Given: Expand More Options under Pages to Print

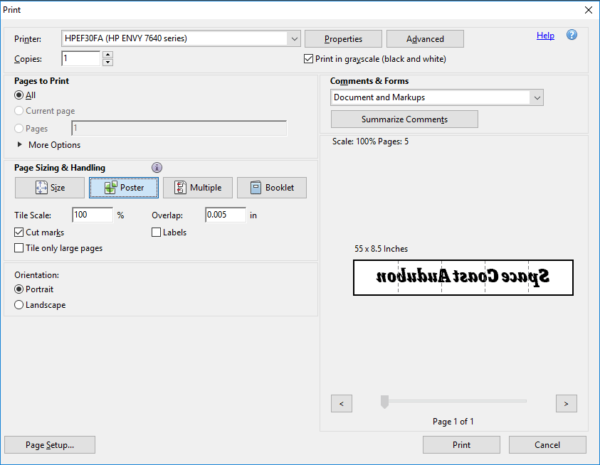Looking at the screenshot, I should point(49,145).
